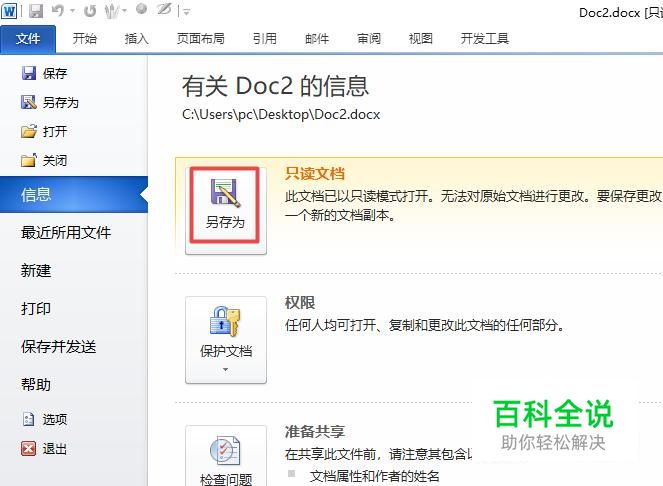Image resolution: width=663 pixels, height=486 pixels.
Task: Click the Word application icon in title bar
Action: [9, 11]
